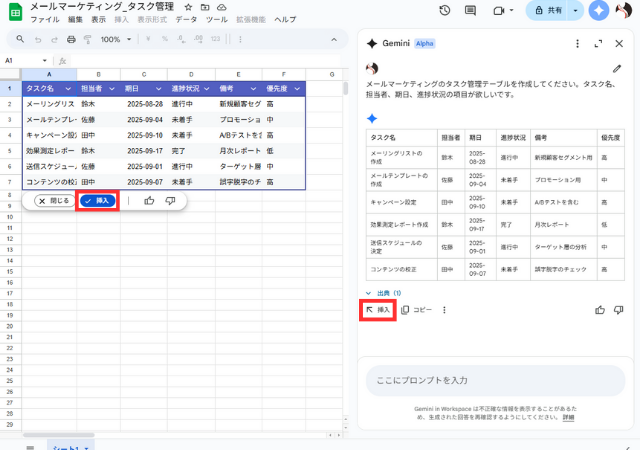Close the Gemini panel
Image resolution: width=640 pixels, height=450 pixels.
click(619, 43)
